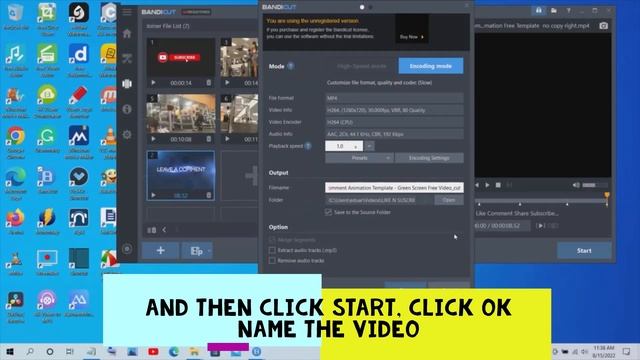The image size is (640, 360).
Task: Click the orange end marker on timeline
Action: (x=607, y=196)
